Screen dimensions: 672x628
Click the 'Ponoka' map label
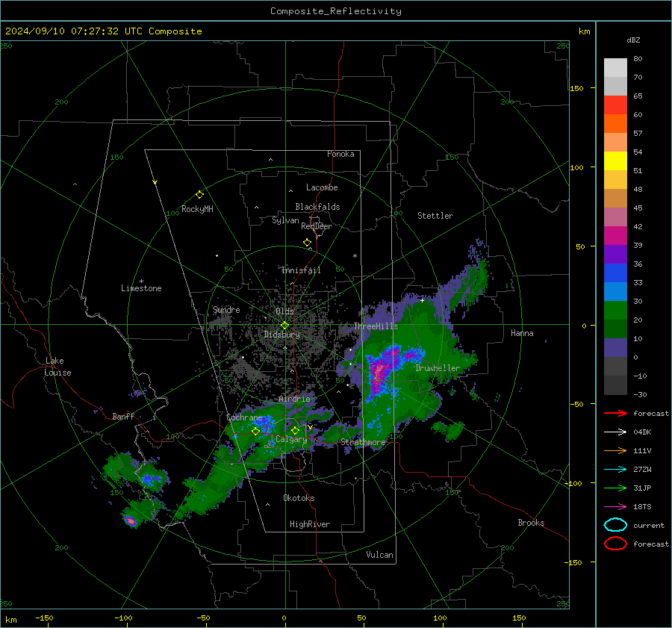(x=340, y=154)
